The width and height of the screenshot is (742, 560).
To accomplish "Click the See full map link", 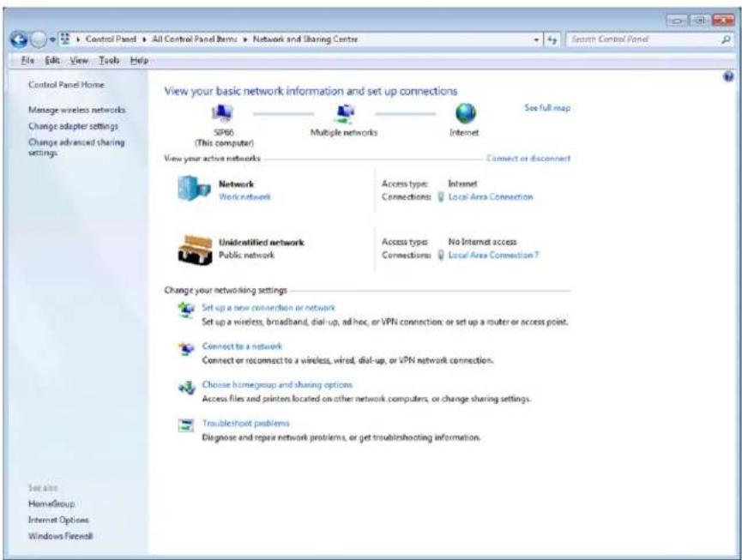I will click(x=547, y=108).
